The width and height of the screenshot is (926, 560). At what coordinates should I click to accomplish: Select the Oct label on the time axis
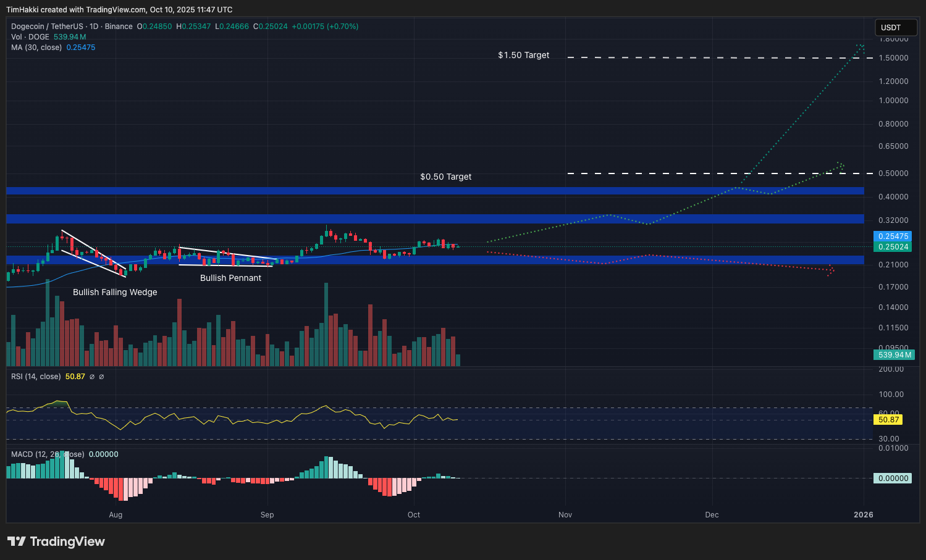point(413,514)
